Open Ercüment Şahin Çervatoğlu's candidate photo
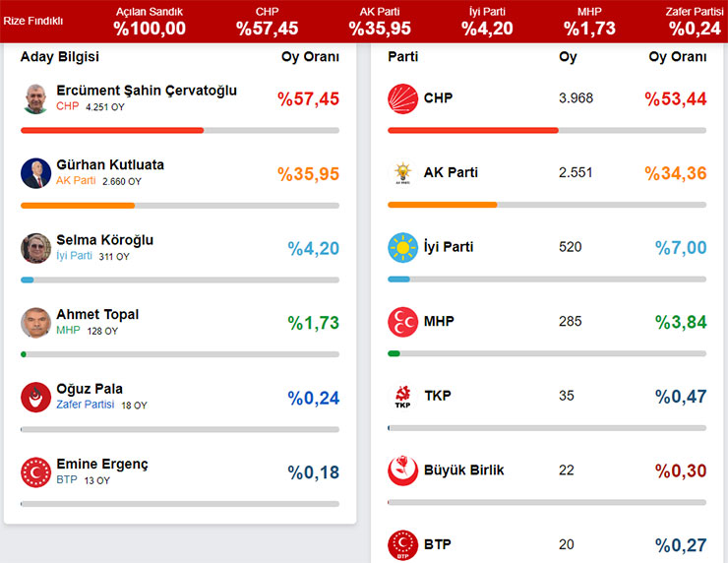Screen dimensions: 728x563 coord(36,98)
